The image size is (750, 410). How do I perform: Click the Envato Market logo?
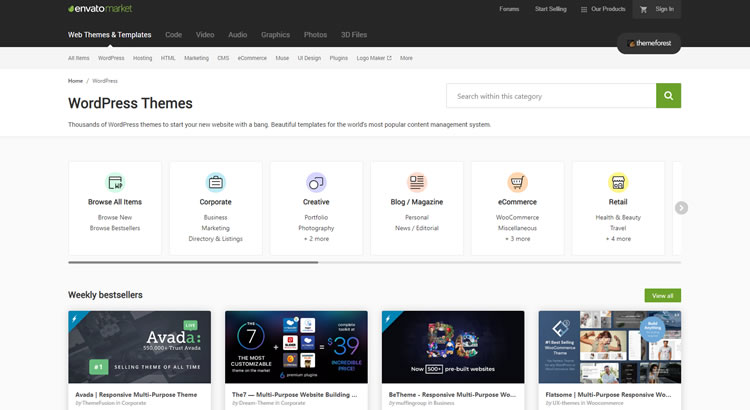(100, 9)
